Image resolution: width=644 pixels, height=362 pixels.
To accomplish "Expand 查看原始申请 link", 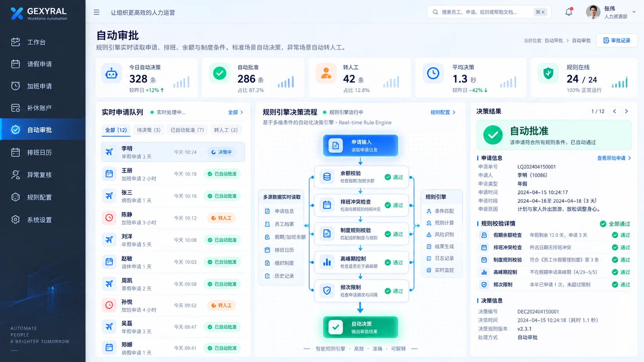I will [x=614, y=158].
